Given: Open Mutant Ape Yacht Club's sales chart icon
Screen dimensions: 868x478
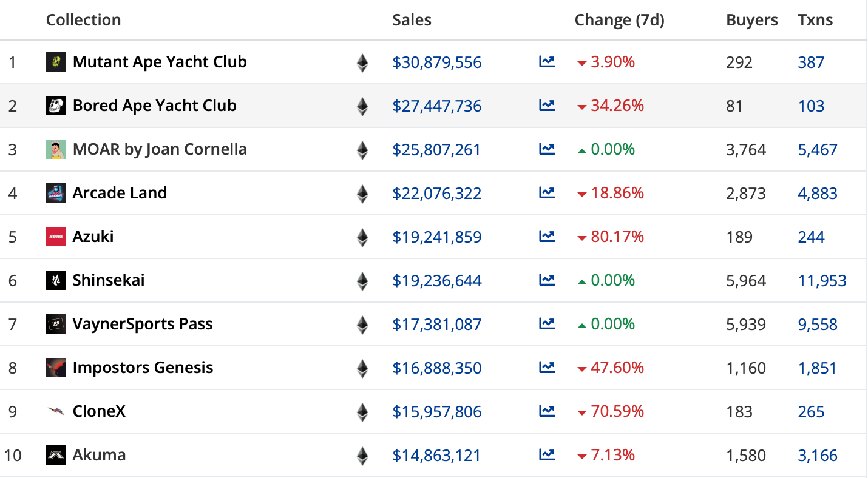Looking at the screenshot, I should [547, 62].
